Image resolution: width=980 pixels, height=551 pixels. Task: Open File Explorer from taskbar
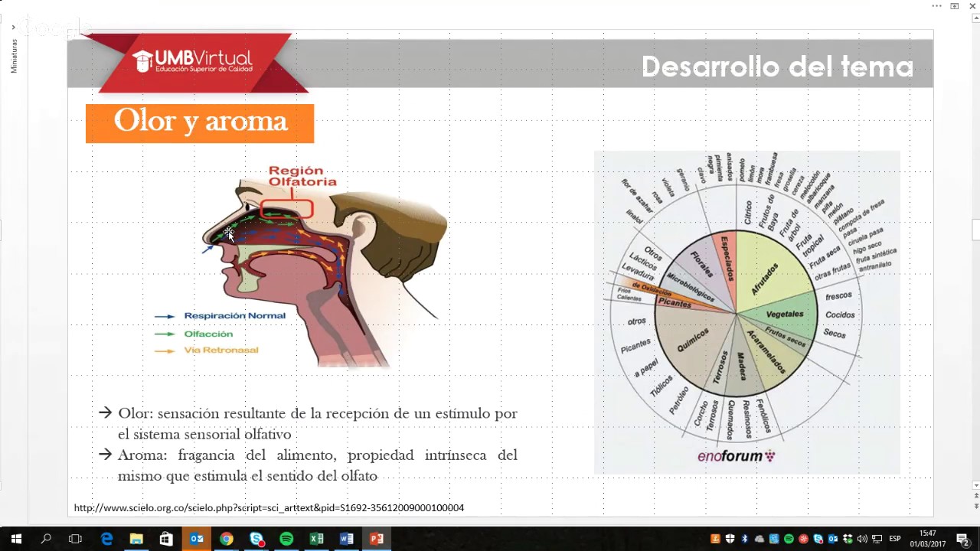[136, 539]
